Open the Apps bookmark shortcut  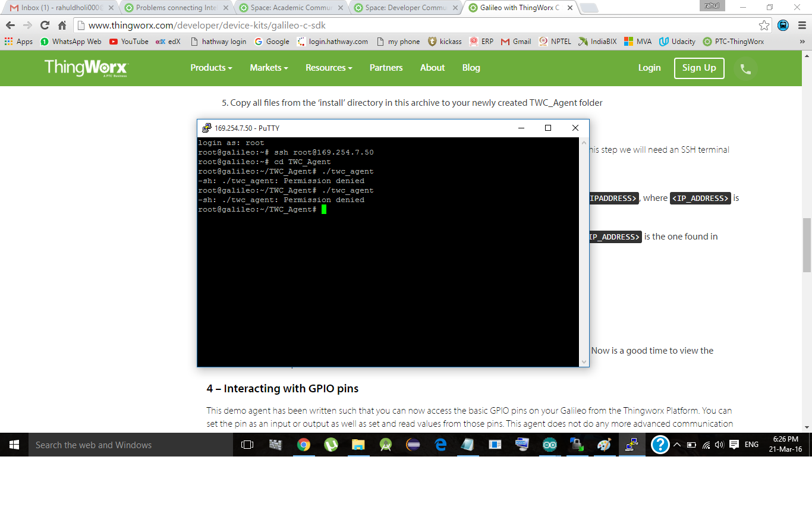point(19,42)
